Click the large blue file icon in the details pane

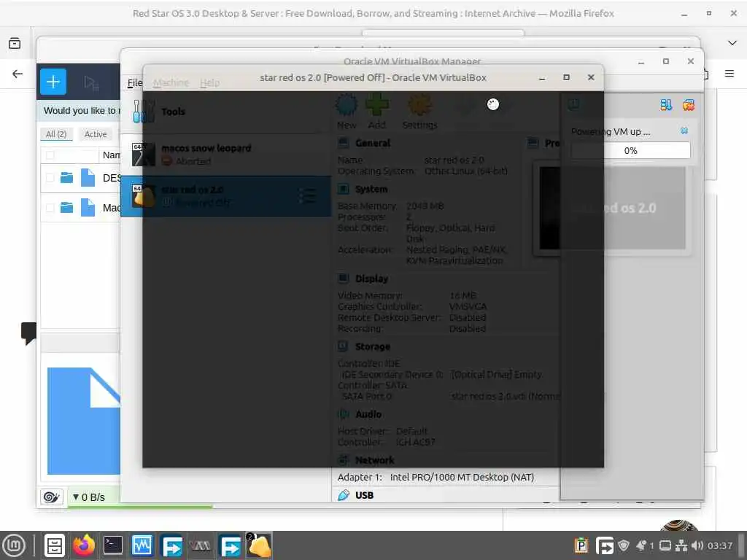click(83, 421)
